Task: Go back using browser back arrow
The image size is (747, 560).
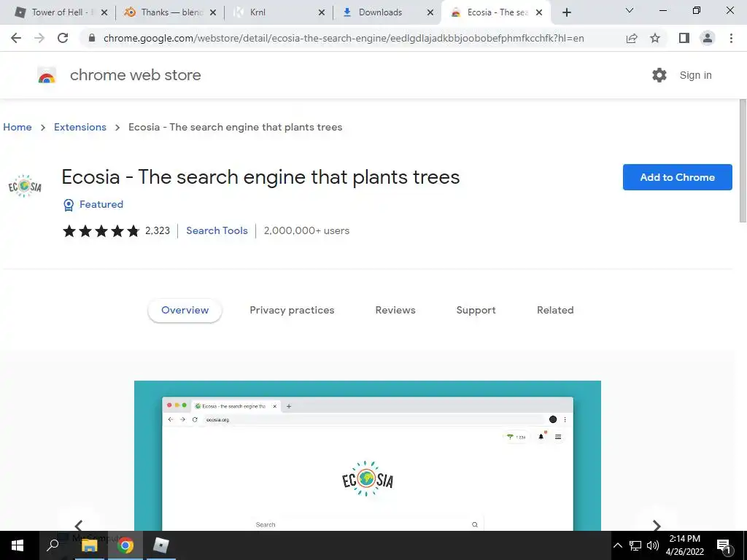Action: coord(16,38)
